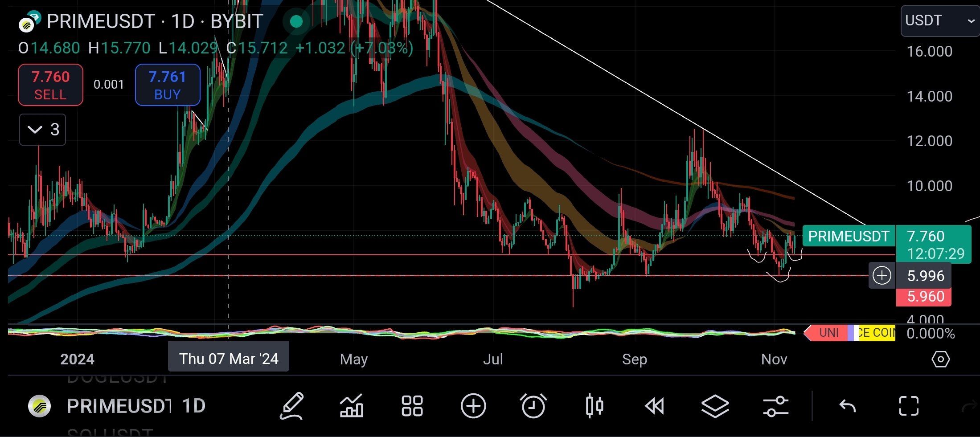Tap the green PRIMEUSDT price scale label
980x437 pixels.
tap(849, 236)
